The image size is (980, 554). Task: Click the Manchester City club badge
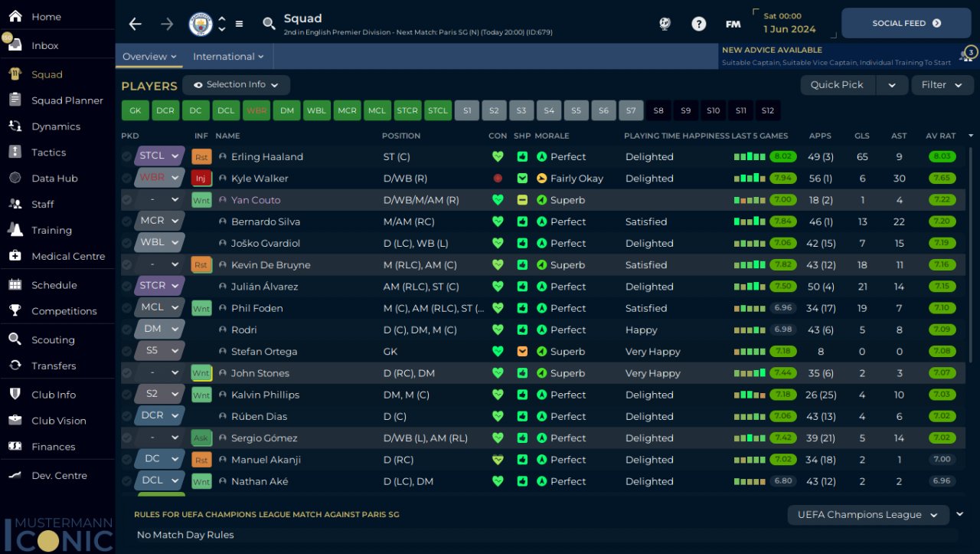(x=201, y=24)
